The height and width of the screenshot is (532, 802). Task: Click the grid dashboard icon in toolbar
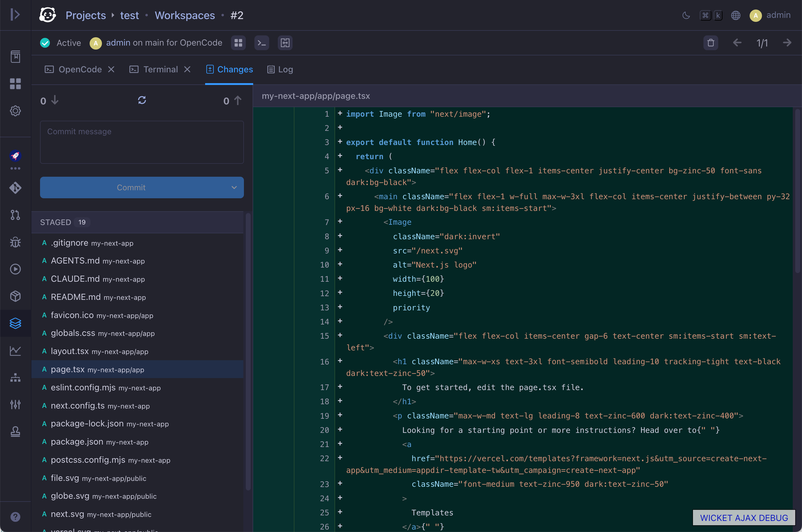pos(238,43)
